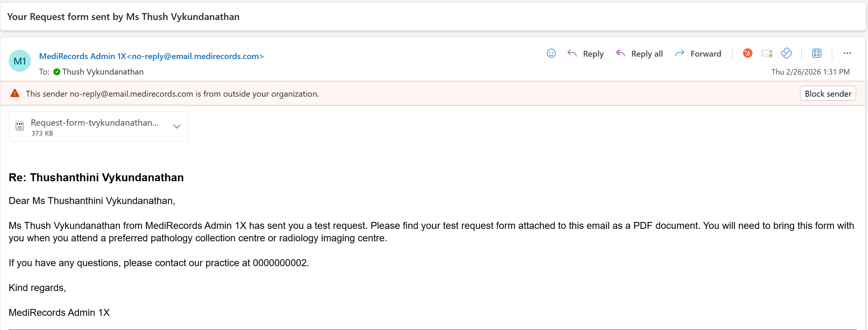The height and width of the screenshot is (330, 868).
Task: Click the M1 sender avatar
Action: tap(20, 61)
